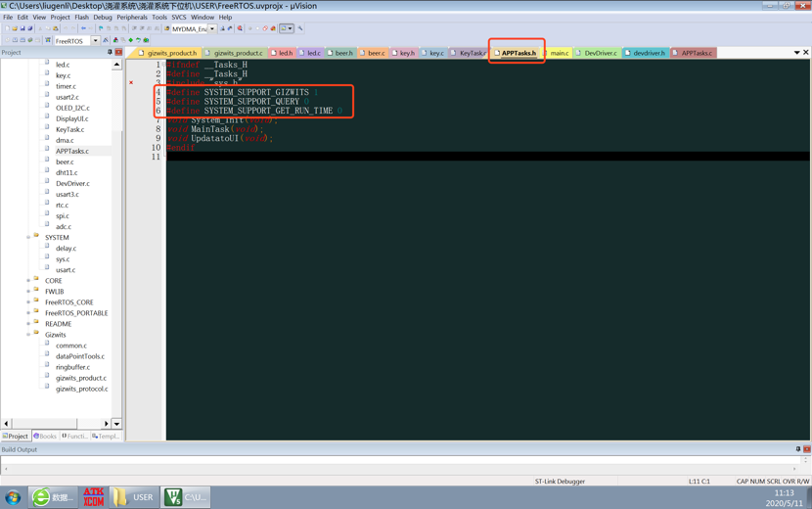Click the Windows Start button

coord(13,497)
